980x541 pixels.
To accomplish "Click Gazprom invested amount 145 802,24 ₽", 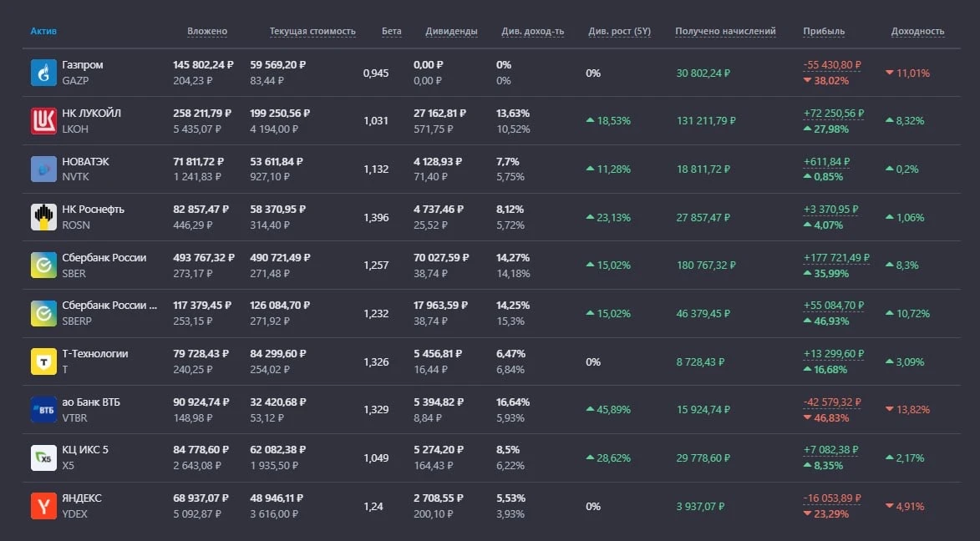I will tap(203, 65).
